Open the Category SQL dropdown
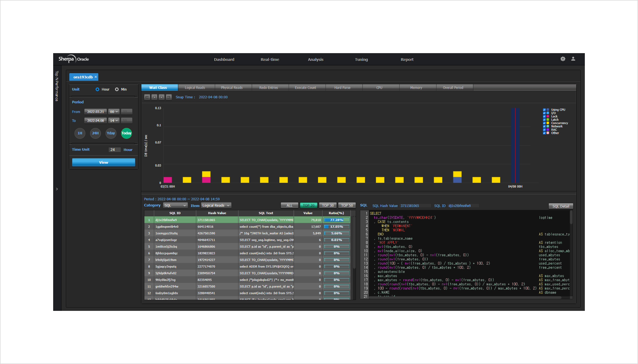The image size is (638, 364). tap(175, 206)
